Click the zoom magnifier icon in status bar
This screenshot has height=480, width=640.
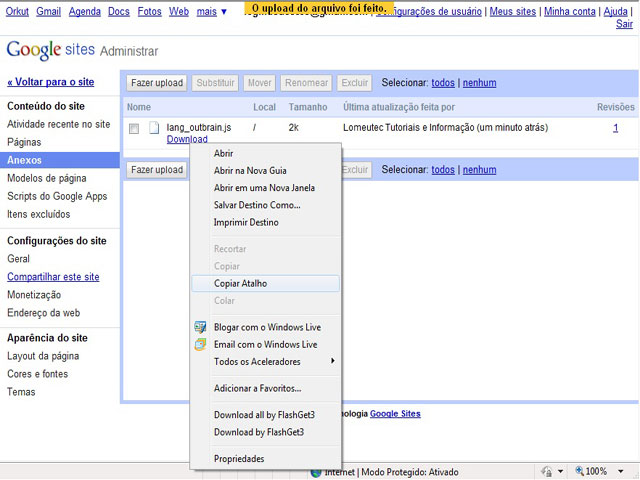pos(579,471)
